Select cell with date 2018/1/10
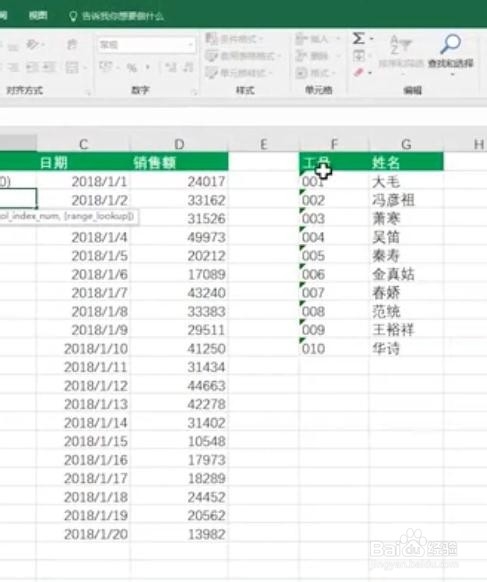Screen dimensions: 487x582 84,348
